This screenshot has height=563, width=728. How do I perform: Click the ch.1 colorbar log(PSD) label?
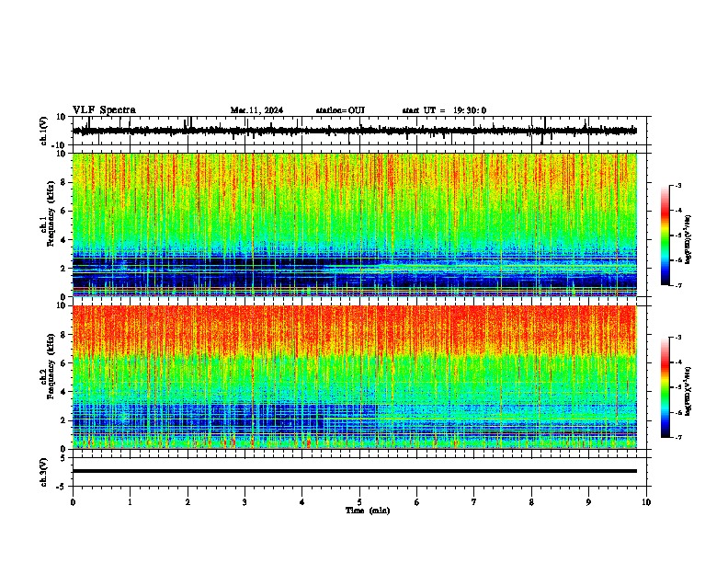point(688,239)
